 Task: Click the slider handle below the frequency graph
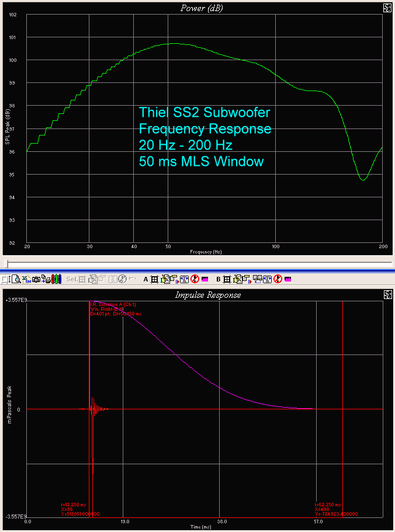point(5,264)
